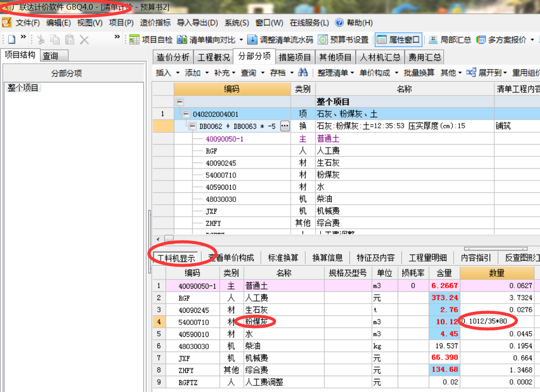Open the 视图(V) menu
Screen dimensions: 540x392
pos(90,23)
